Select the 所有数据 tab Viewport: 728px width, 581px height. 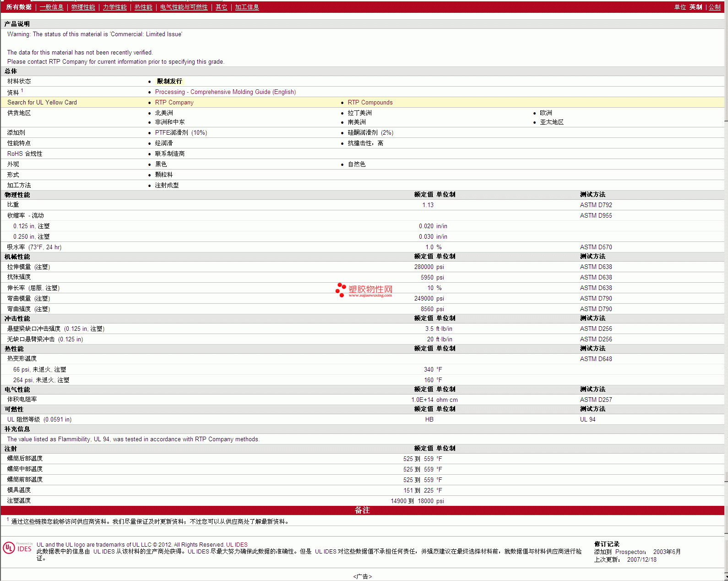coord(19,7)
